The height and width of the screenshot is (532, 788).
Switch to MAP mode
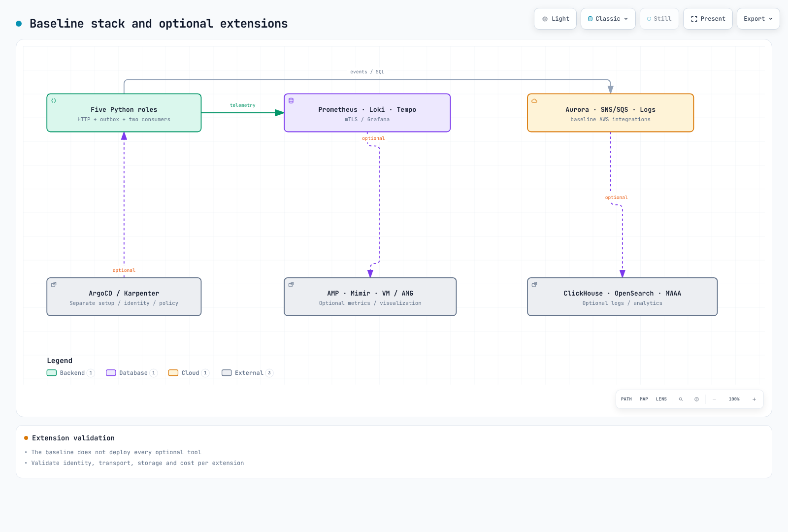pos(644,399)
